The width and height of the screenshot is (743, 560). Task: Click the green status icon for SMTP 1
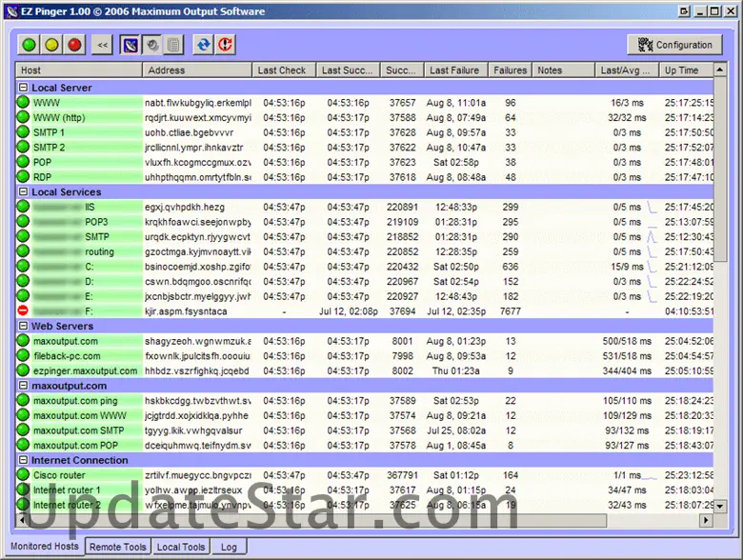pos(23,132)
